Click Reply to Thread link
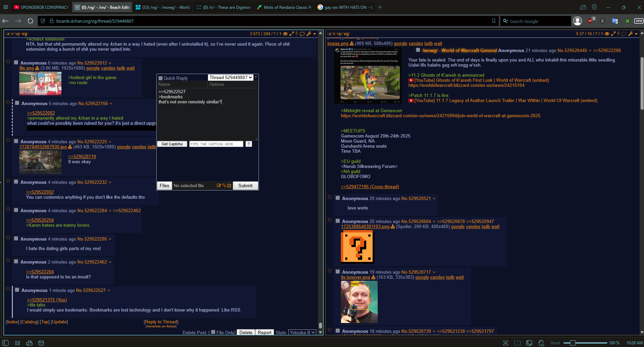This screenshot has width=644, height=347. click(161, 322)
